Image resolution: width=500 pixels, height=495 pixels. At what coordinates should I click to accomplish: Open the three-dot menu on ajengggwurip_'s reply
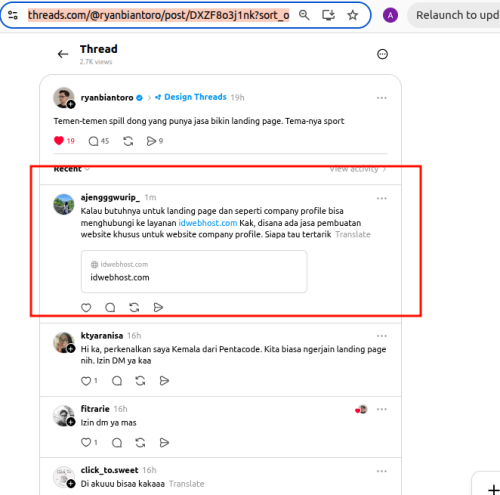click(x=382, y=198)
